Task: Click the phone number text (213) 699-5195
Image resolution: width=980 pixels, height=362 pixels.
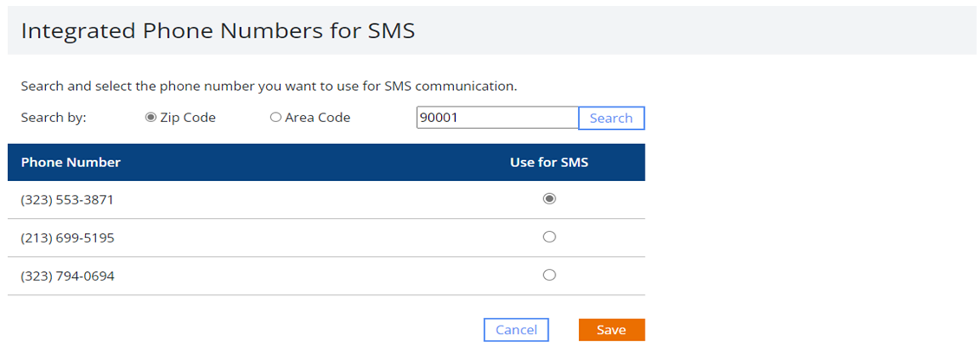Action: point(68,238)
